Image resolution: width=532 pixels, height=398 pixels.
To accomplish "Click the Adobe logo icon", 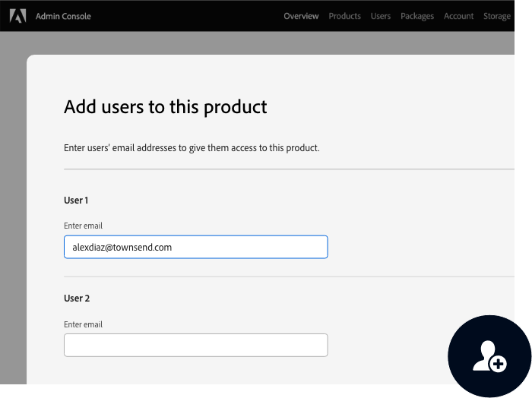I will click(x=17, y=16).
